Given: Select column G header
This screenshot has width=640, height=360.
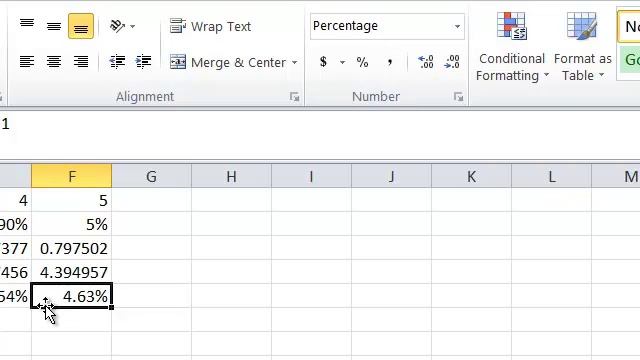Looking at the screenshot, I should [x=151, y=176].
